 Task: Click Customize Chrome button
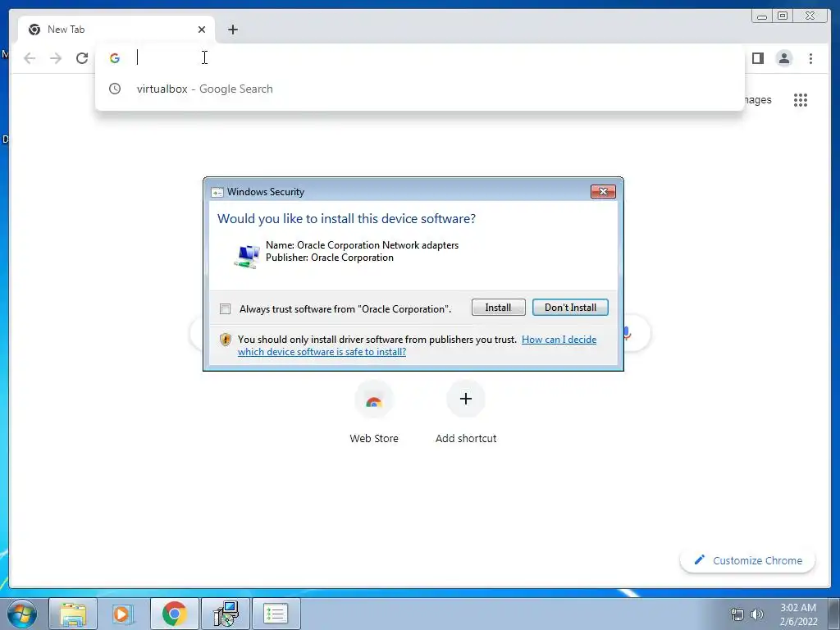tap(747, 560)
